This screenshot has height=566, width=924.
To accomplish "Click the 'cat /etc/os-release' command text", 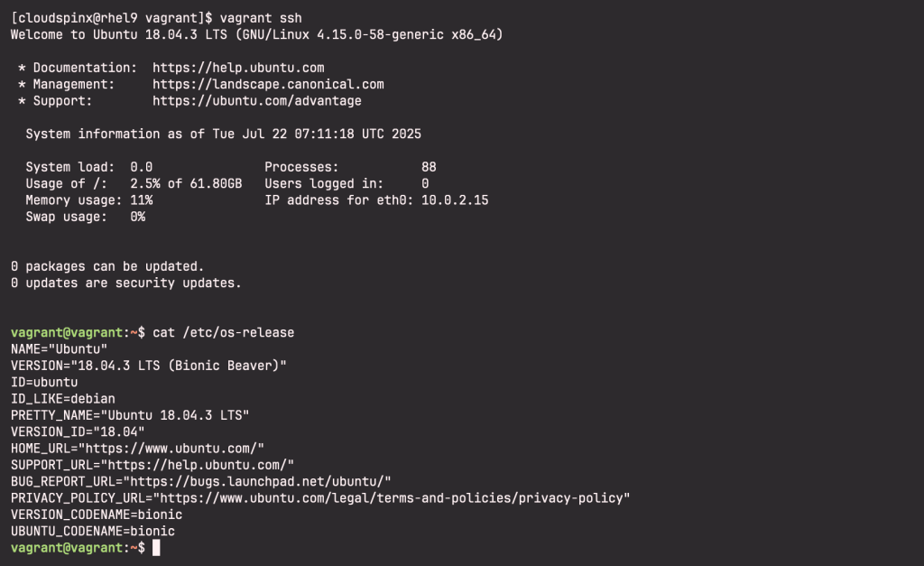I will [224, 332].
